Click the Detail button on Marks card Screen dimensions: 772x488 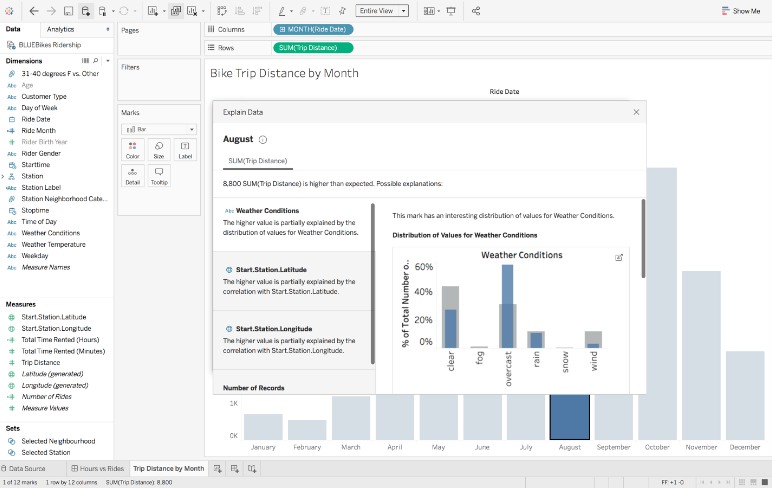(x=132, y=176)
